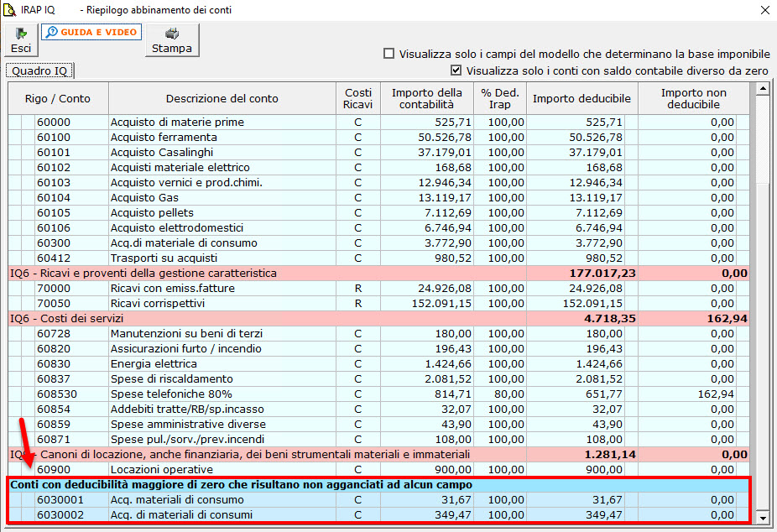Click the exit door icon above Esci
This screenshot has width=777, height=532.
(x=21, y=34)
